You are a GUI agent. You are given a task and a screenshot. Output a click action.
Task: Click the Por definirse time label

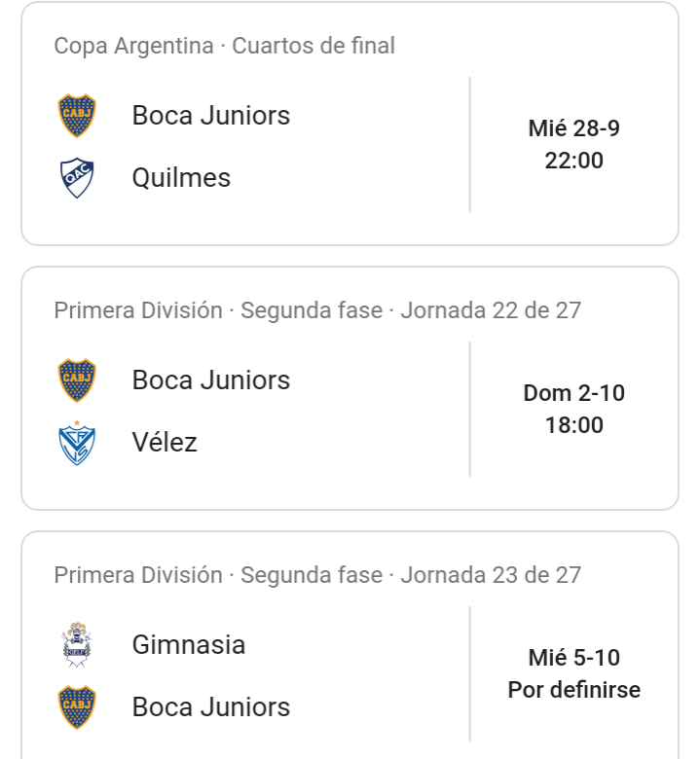(574, 690)
